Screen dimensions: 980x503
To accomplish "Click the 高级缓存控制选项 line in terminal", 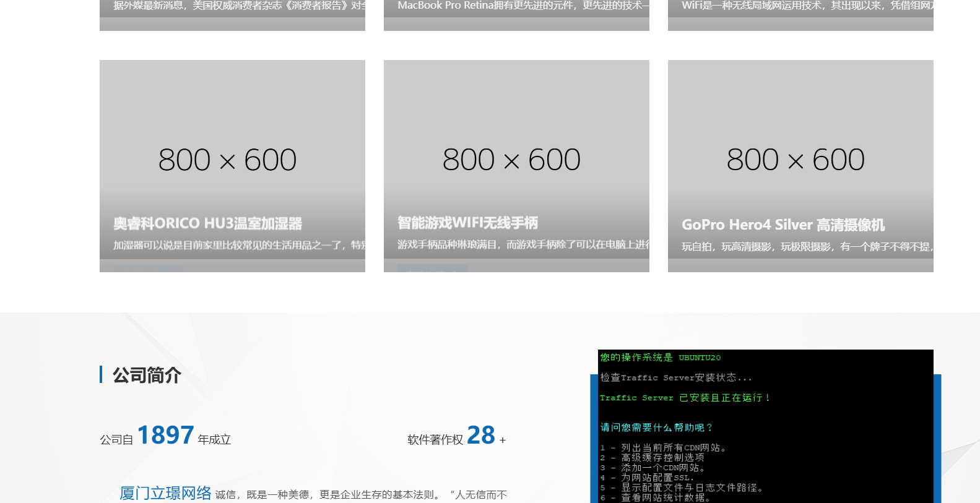I will coord(652,457).
